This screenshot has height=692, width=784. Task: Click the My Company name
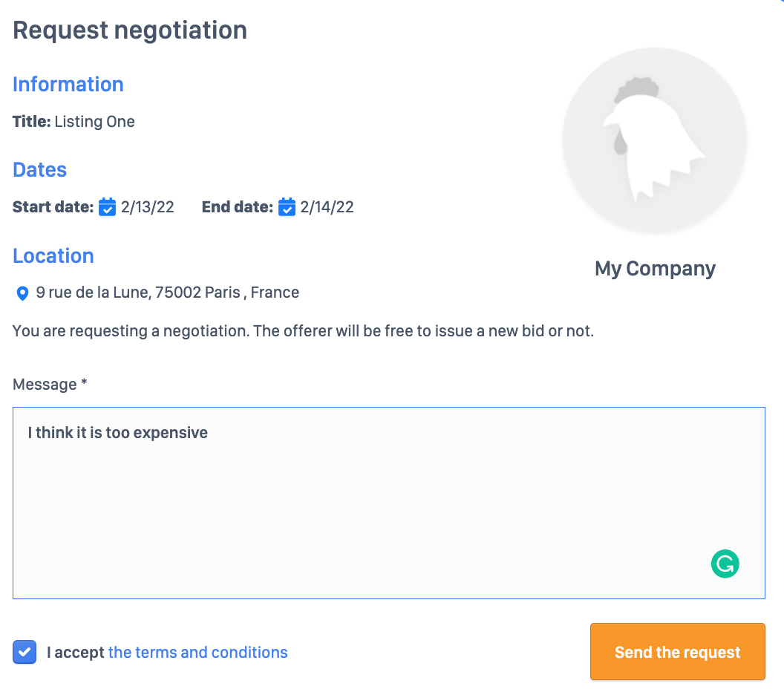click(655, 269)
